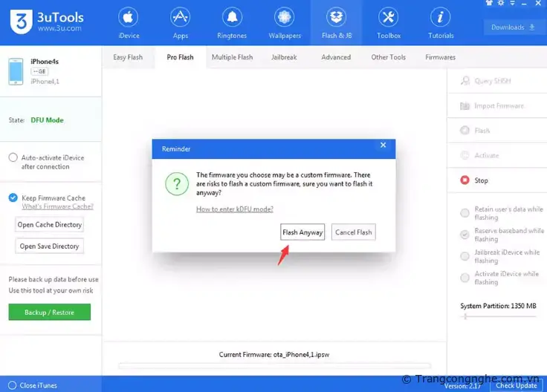Open the Toolbox wrench icon
547x392 pixels.
click(x=388, y=18)
